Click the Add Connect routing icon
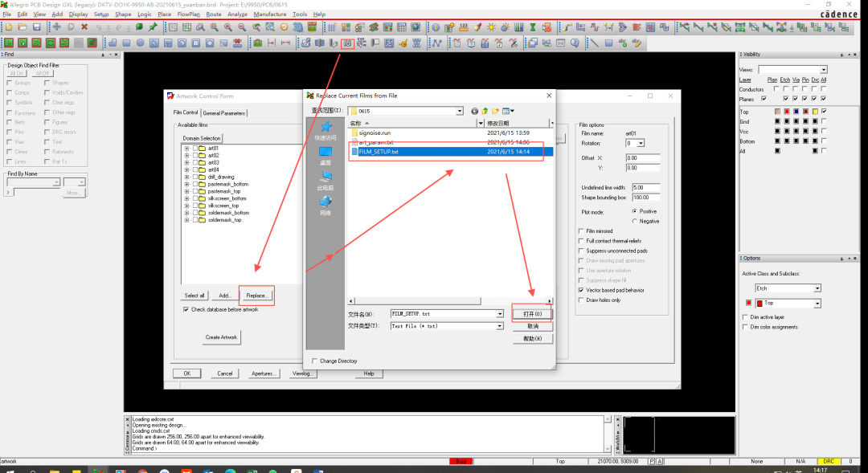This screenshot has width=868, height=473. coord(567,27)
